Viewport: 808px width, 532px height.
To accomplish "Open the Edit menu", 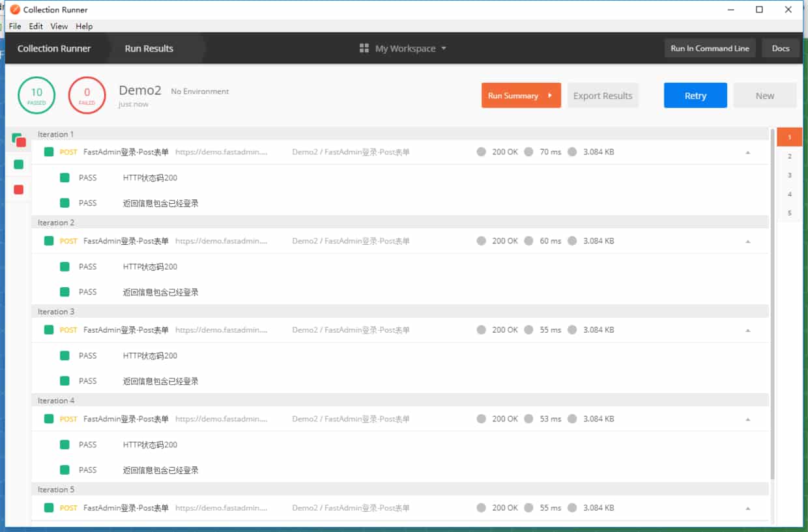I will (x=36, y=26).
